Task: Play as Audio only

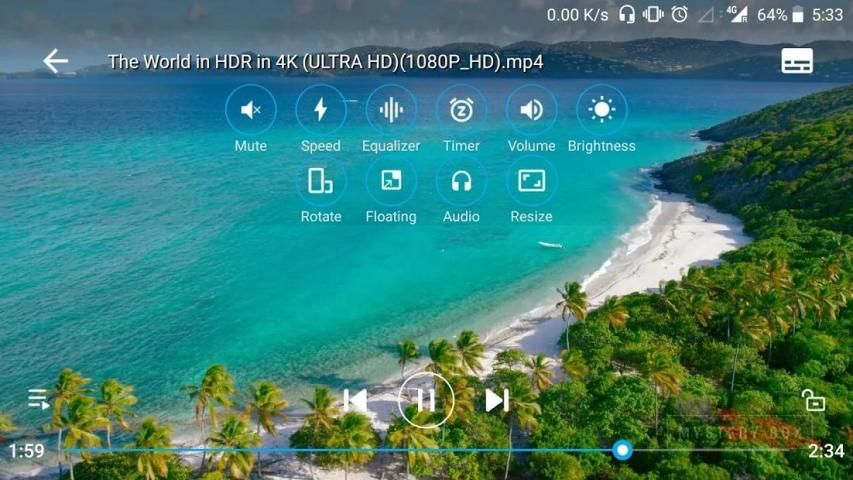Action: [x=461, y=181]
